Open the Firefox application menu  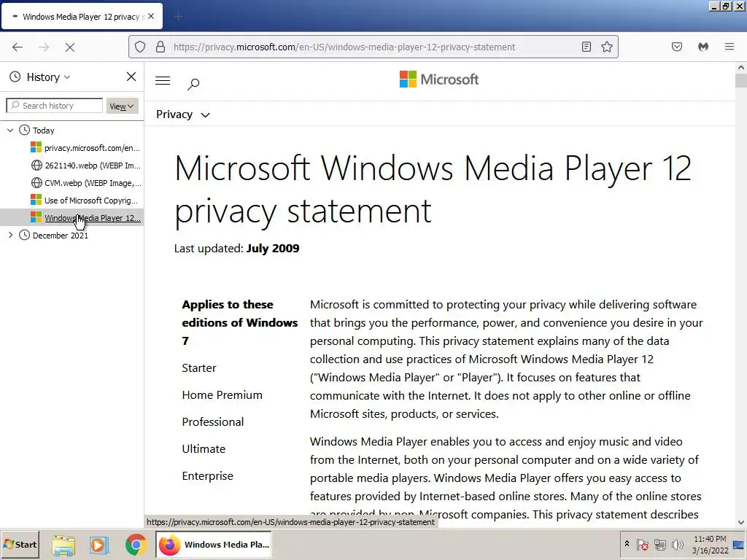(x=729, y=47)
